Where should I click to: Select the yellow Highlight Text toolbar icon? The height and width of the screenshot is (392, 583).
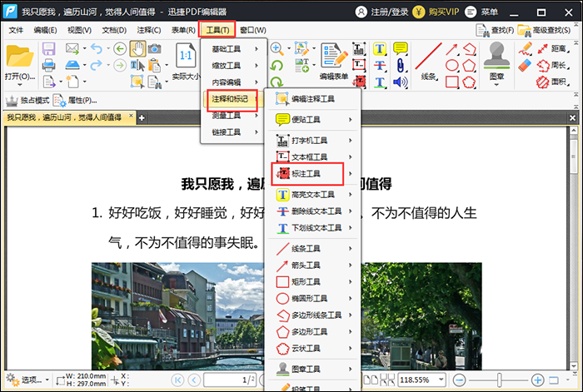[x=380, y=48]
